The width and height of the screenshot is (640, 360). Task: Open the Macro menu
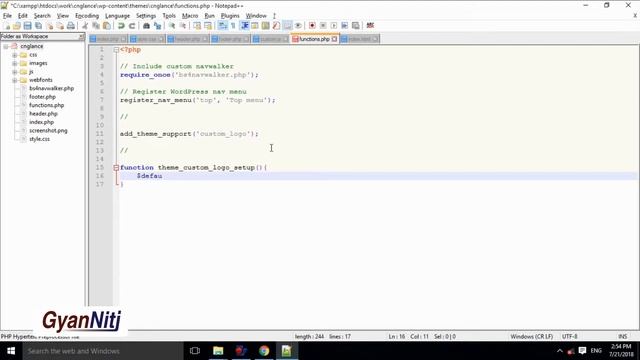tap(190, 16)
